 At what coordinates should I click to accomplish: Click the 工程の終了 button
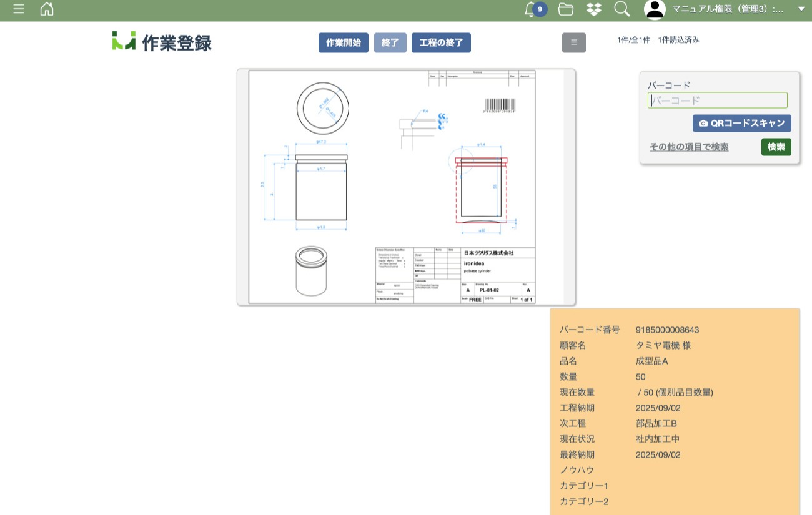[x=441, y=42]
